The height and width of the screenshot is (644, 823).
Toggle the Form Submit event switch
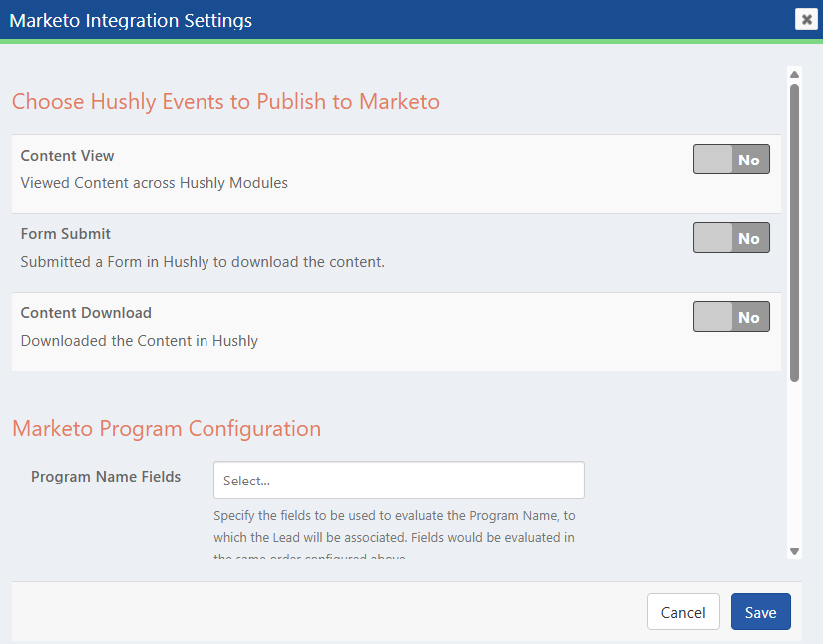pos(731,237)
